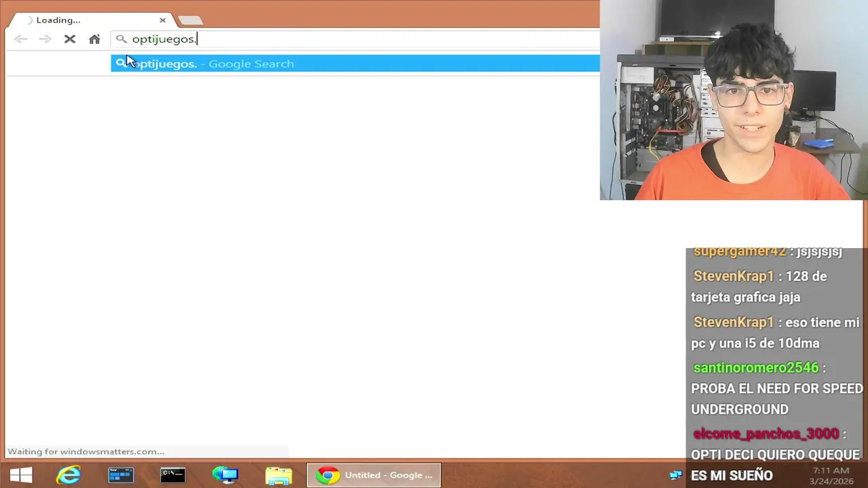Screen dimensions: 868x488
Task: Open the network computer taskbar icon
Action: (225, 475)
